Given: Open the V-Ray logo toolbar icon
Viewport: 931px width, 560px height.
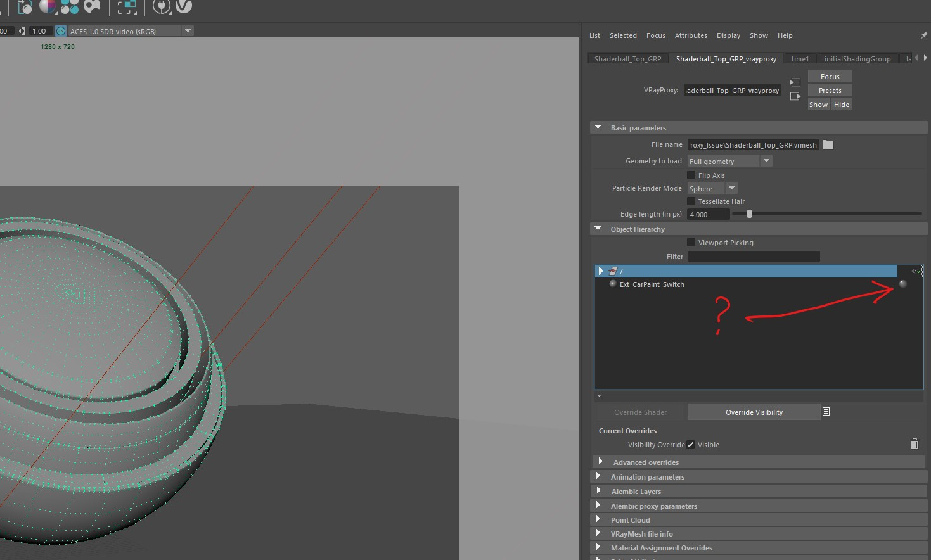Looking at the screenshot, I should click(184, 6).
